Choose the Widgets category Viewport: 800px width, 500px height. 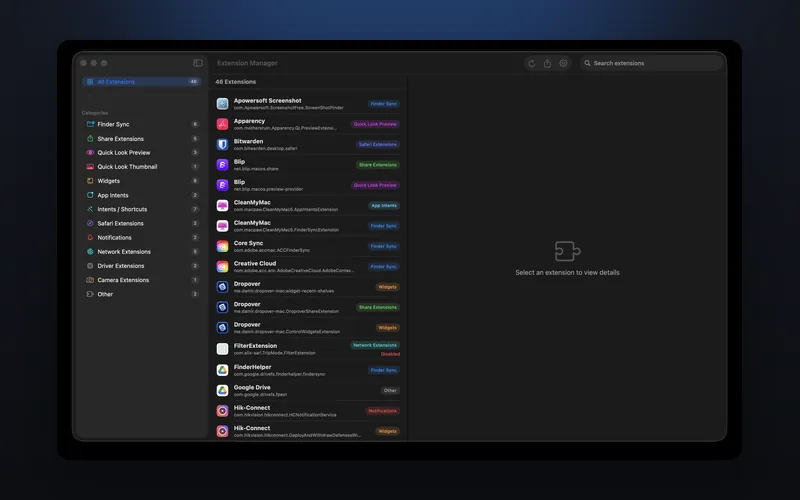(x=141, y=181)
